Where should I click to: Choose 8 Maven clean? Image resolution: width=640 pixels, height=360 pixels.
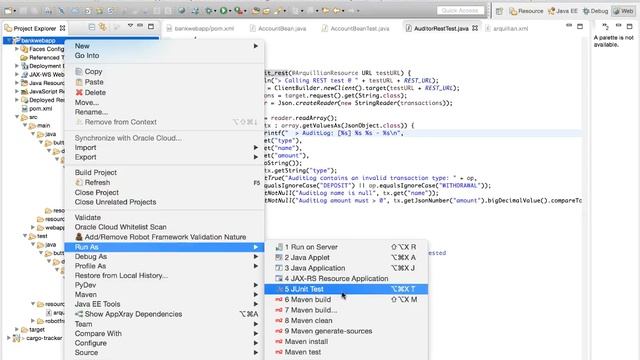click(x=346, y=321)
